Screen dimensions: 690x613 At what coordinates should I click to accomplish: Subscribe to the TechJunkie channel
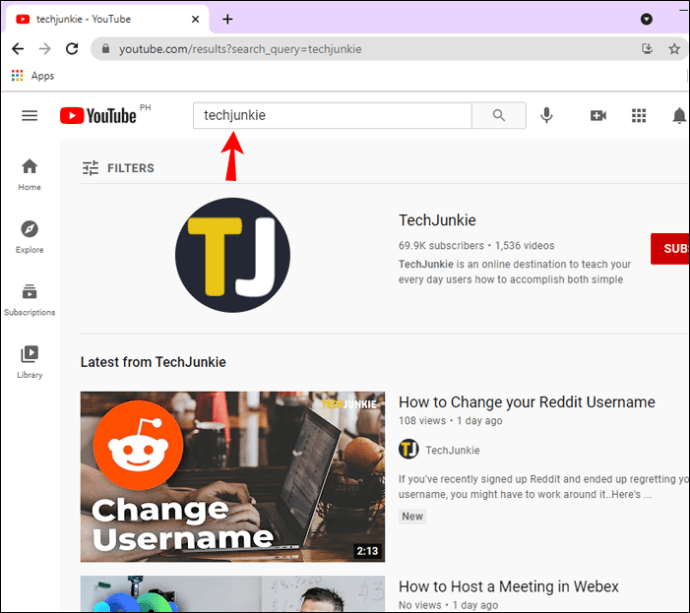(670, 249)
